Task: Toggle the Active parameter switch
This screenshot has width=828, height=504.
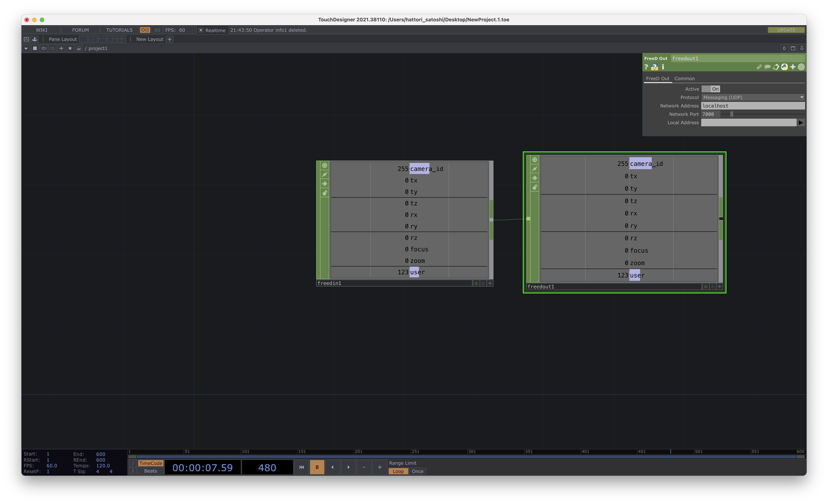Action: pyautogui.click(x=710, y=89)
